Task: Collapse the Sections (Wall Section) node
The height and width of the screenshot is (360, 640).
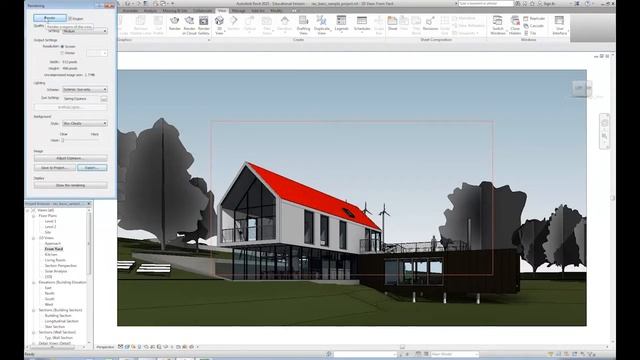Action: click(x=34, y=332)
